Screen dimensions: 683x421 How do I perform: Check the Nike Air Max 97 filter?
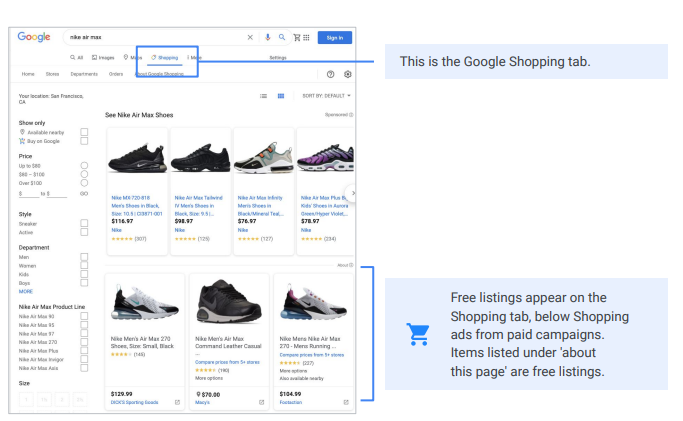pyautogui.click(x=84, y=333)
